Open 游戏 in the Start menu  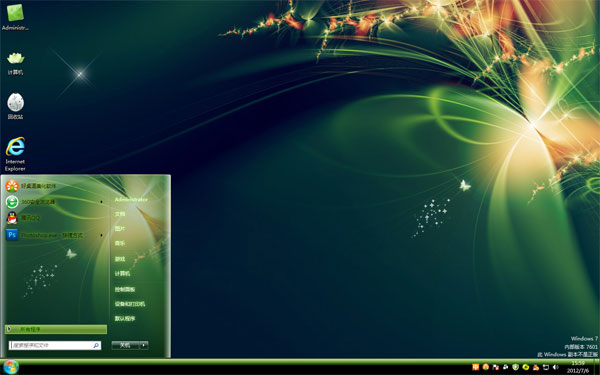click(x=120, y=259)
